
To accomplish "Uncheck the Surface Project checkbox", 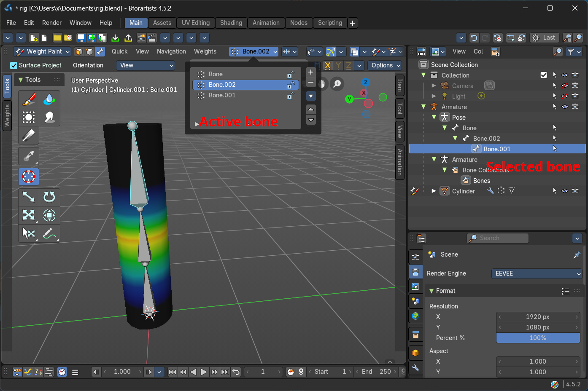I will pyautogui.click(x=14, y=65).
